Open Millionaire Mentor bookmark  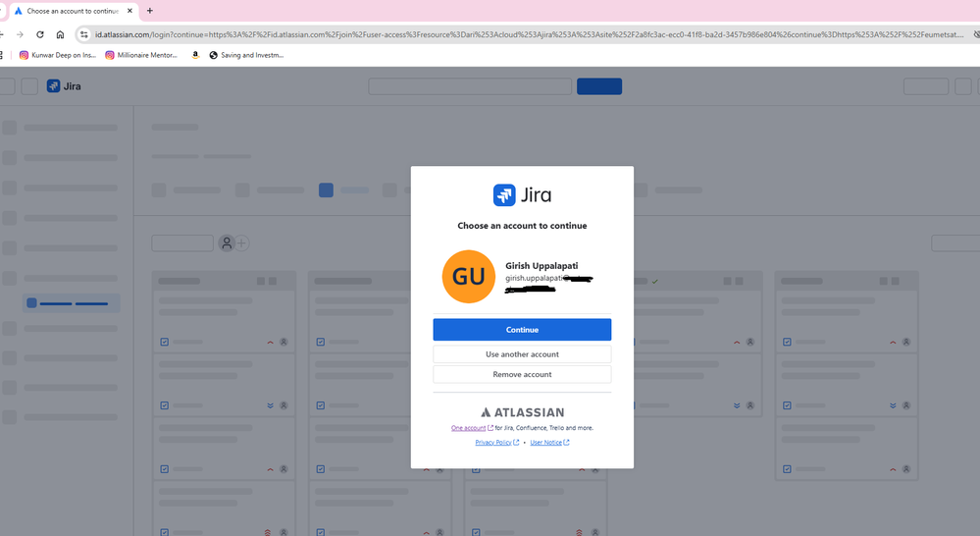[x=141, y=55]
